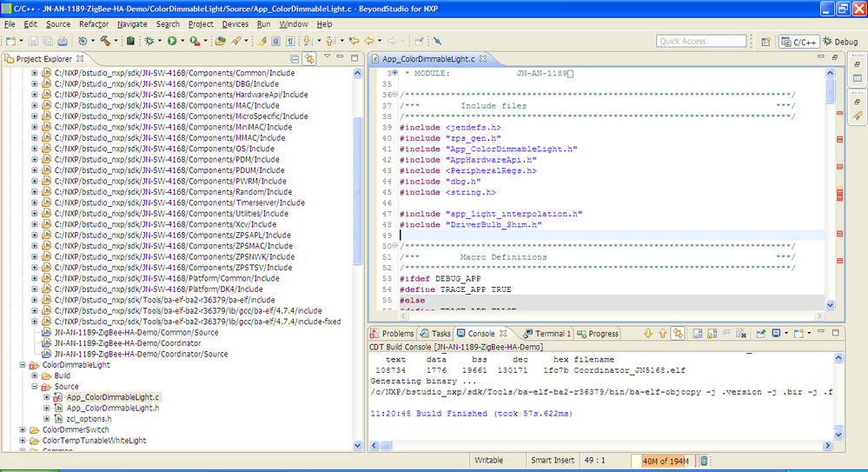Click the Pin Console icon

click(x=761, y=334)
